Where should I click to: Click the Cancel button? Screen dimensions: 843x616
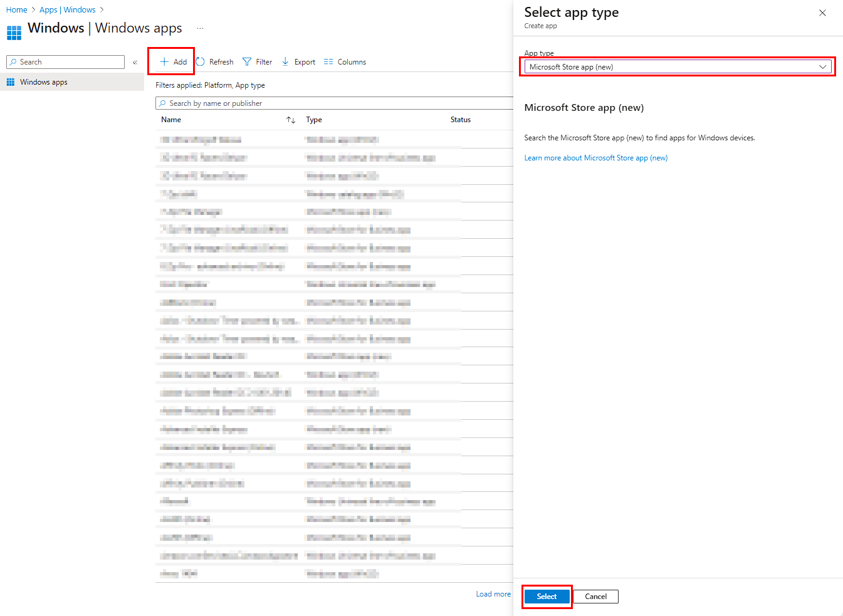pyautogui.click(x=595, y=597)
